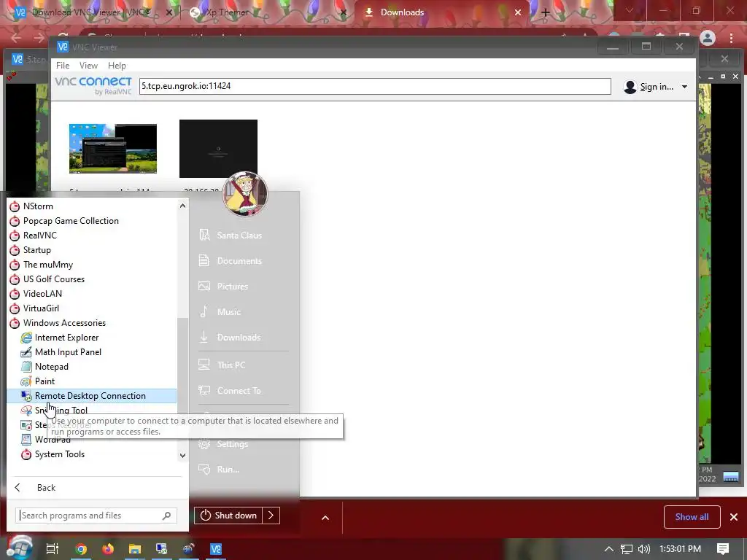Click the Shut down button

tap(228, 516)
